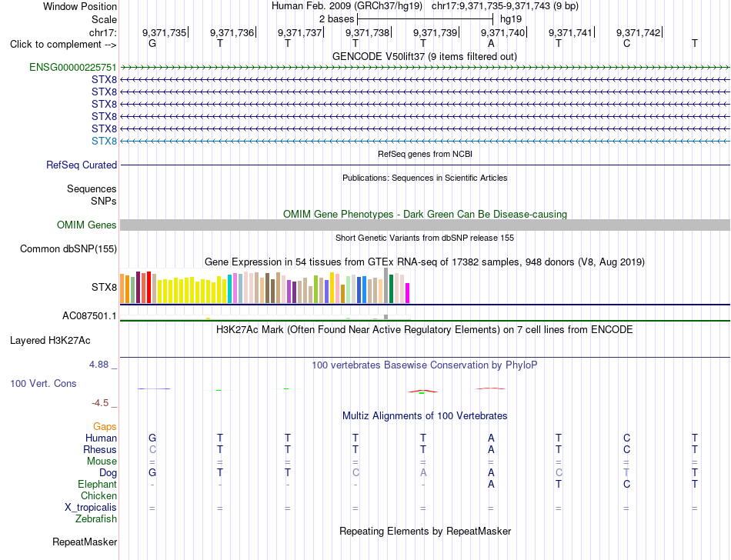Click the Scale row label
This screenshot has width=731, height=560.
pos(104,19)
